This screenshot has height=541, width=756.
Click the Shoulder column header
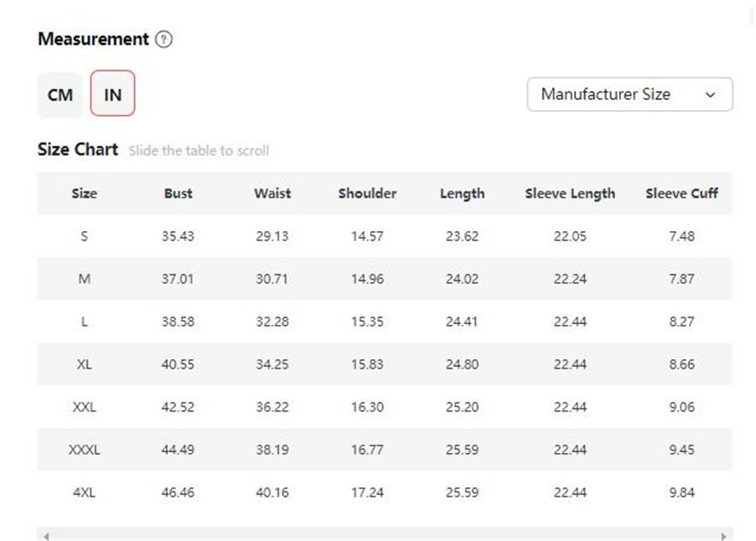[367, 193]
